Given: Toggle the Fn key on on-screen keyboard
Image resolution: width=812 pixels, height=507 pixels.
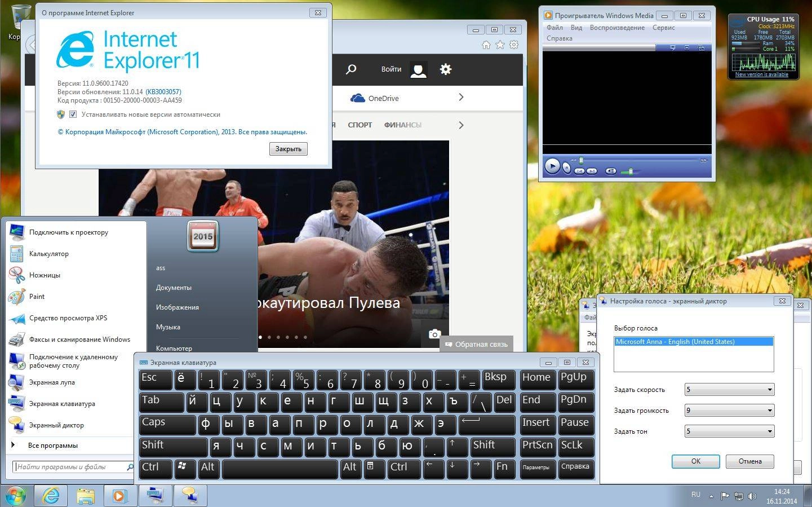Looking at the screenshot, I should coord(504,469).
